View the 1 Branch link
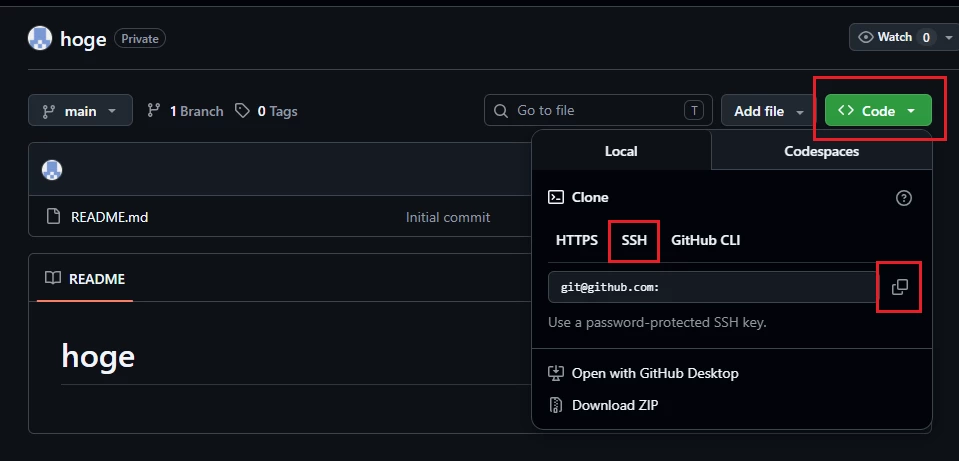This screenshot has width=959, height=461. [185, 111]
